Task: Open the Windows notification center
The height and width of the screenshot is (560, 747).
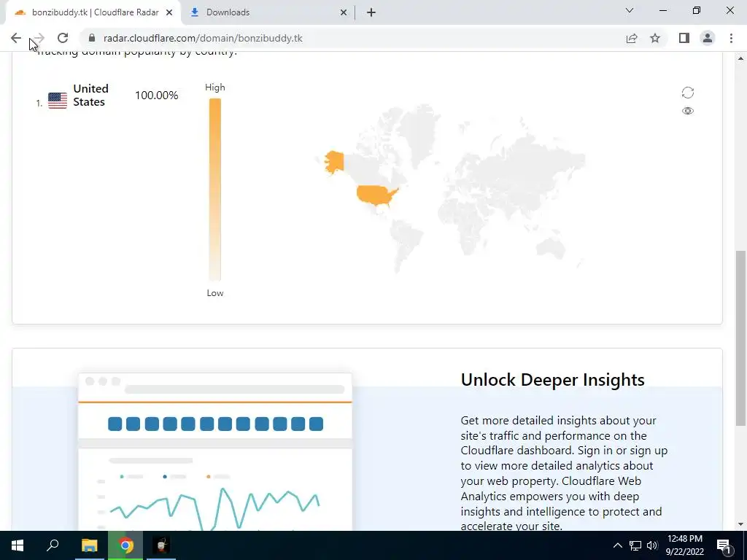Action: [x=724, y=546]
